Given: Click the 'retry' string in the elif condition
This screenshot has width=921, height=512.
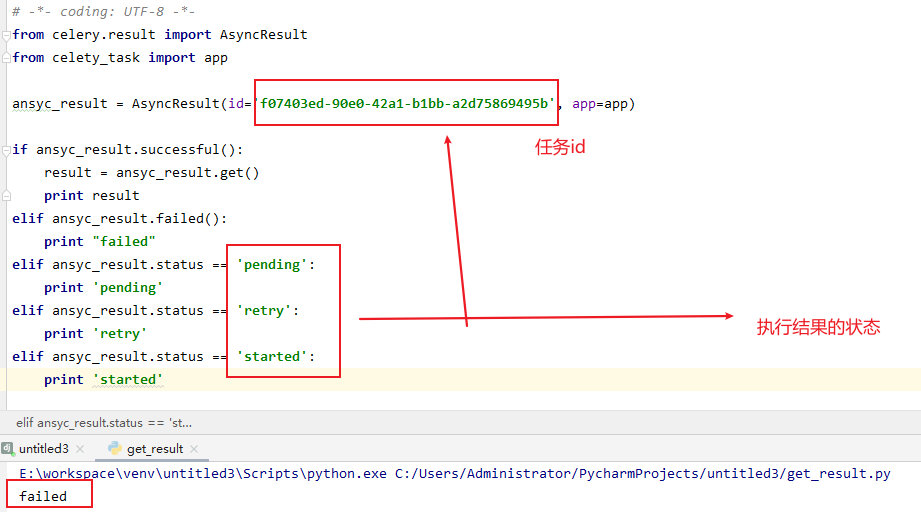Looking at the screenshot, I should pos(264,311).
